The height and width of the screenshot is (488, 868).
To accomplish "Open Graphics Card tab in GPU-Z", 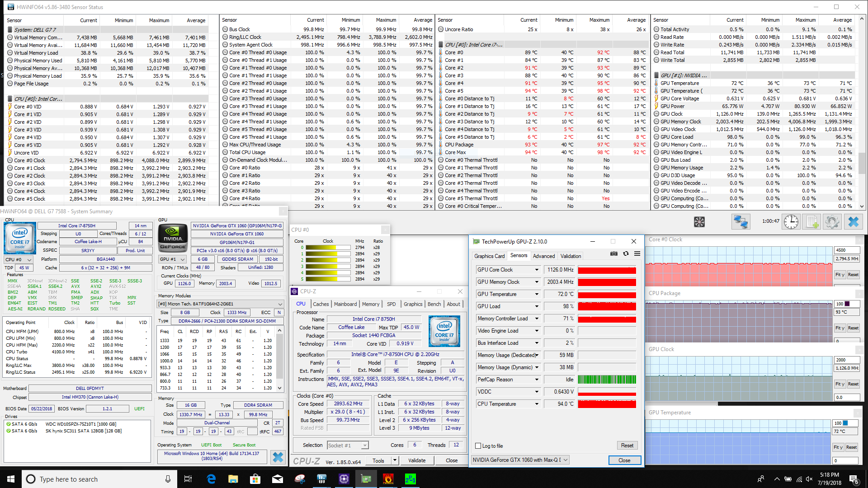I will tap(490, 256).
